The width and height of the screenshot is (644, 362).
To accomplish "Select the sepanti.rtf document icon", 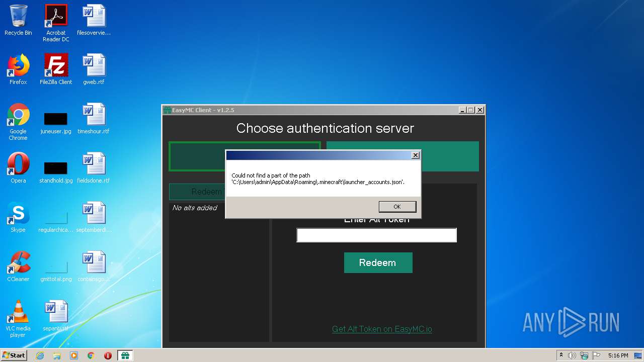I will (56, 316).
